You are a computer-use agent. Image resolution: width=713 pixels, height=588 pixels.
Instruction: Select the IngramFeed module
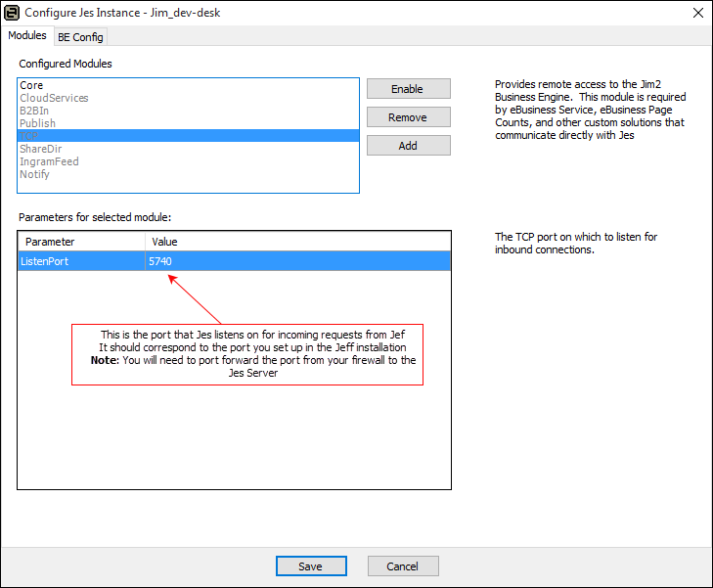188,161
